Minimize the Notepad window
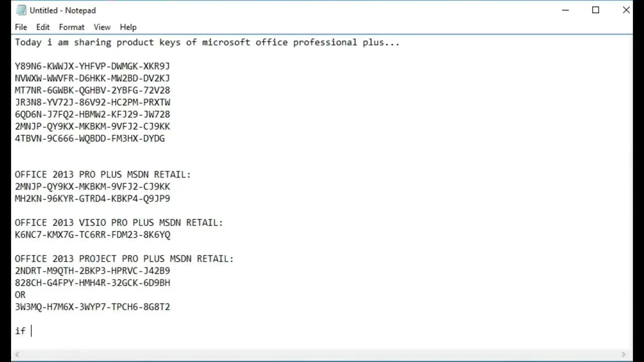 tap(566, 10)
